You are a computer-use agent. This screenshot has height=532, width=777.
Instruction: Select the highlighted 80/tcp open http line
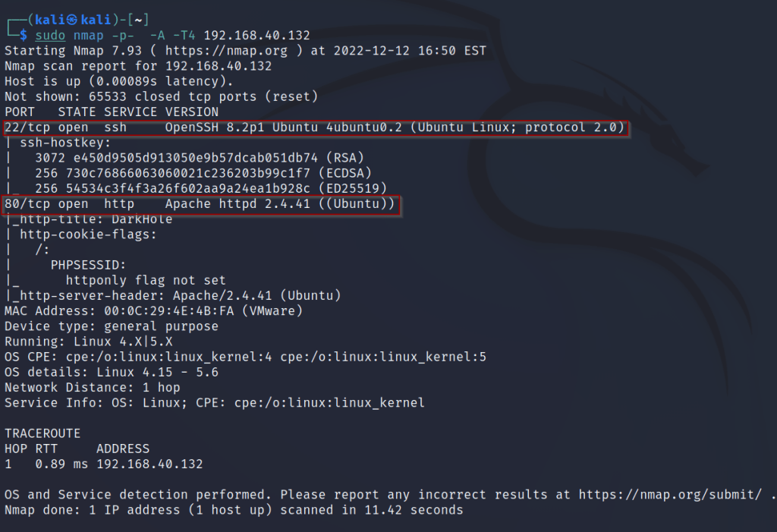coord(200,203)
